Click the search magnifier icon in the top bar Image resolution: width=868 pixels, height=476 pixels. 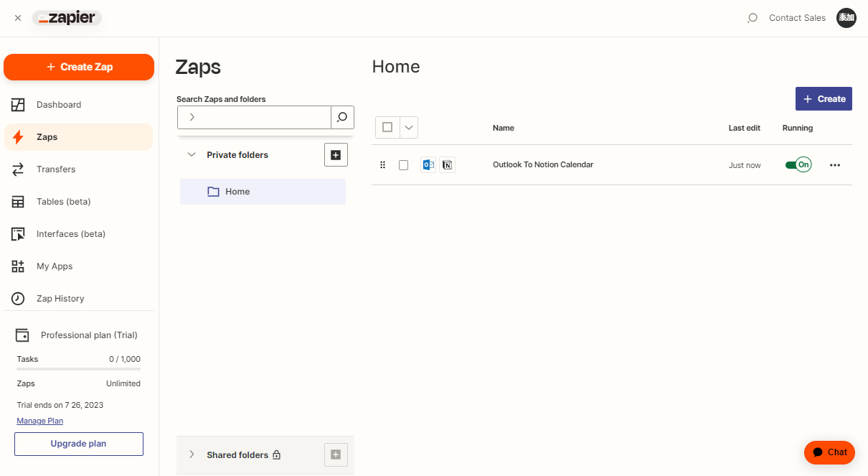[752, 18]
